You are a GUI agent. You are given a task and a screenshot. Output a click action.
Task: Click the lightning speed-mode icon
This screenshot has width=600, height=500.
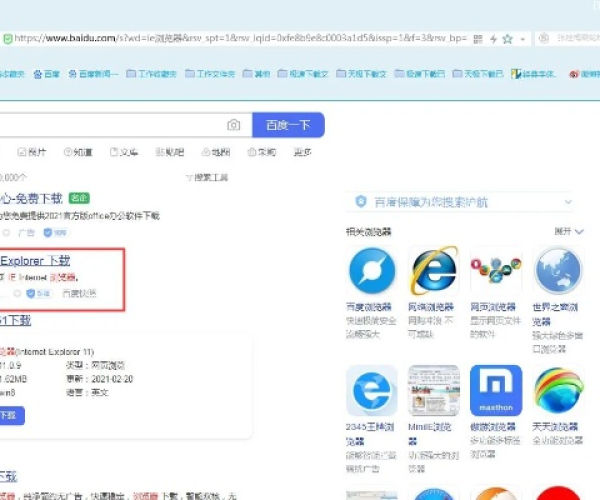click(494, 39)
